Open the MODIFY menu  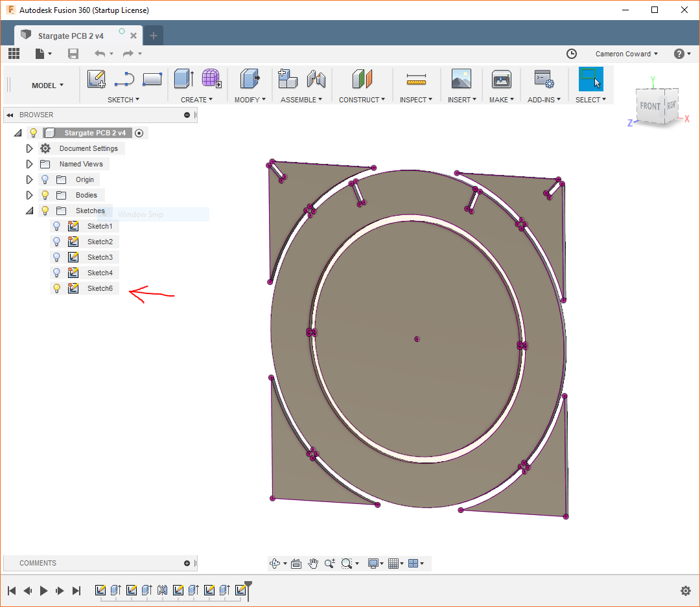[250, 100]
